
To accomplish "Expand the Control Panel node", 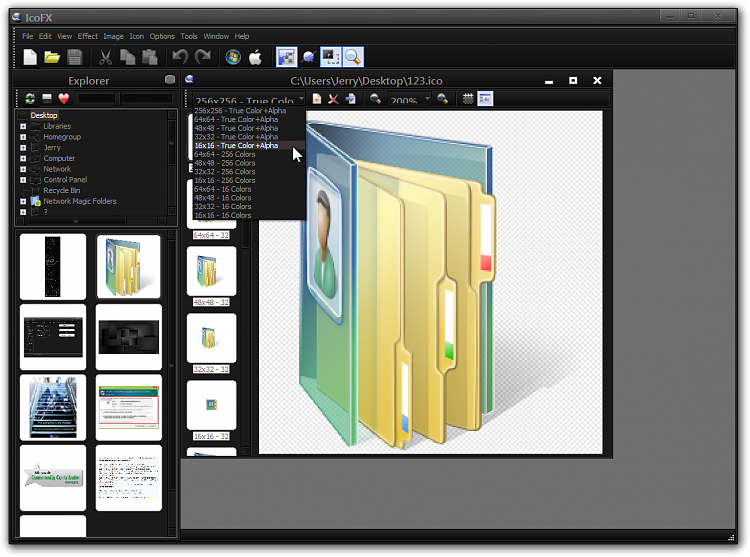I will pyautogui.click(x=23, y=180).
